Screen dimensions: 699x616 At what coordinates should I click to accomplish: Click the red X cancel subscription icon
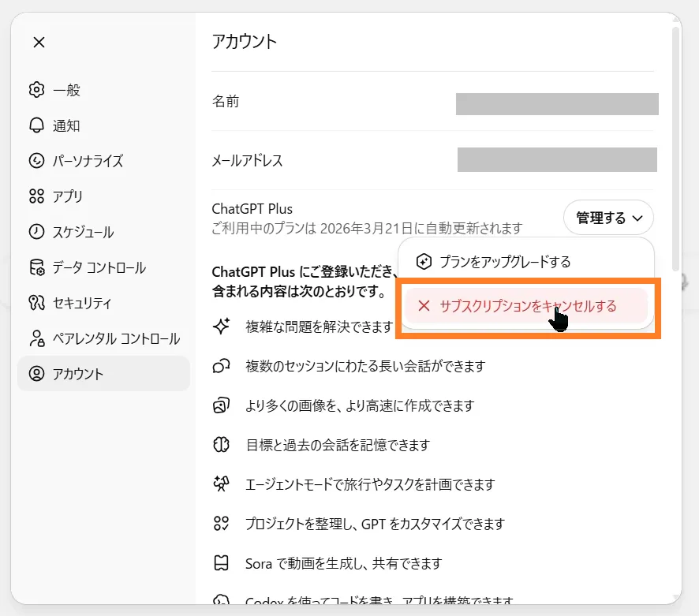[x=424, y=306]
